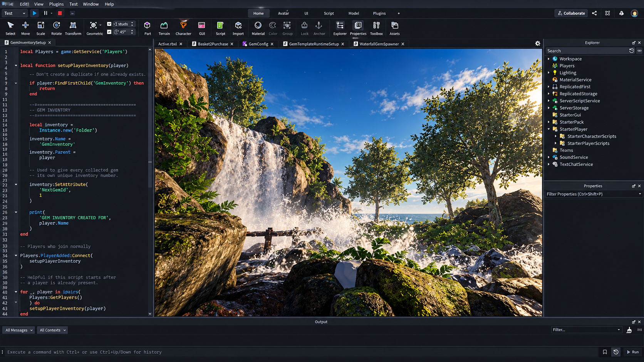Viewport: 644px width, 362px height.
Task: Toggle the 45° rotation snap checkbox
Action: pos(109,32)
